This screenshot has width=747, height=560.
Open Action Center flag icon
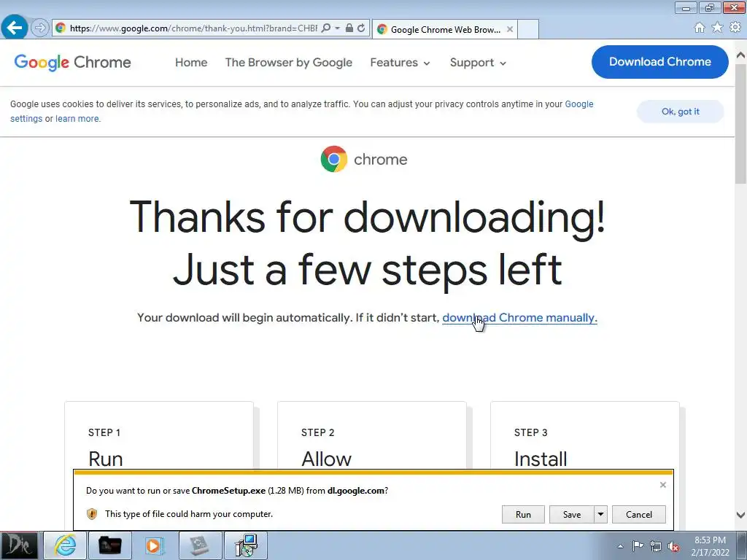[x=638, y=546]
